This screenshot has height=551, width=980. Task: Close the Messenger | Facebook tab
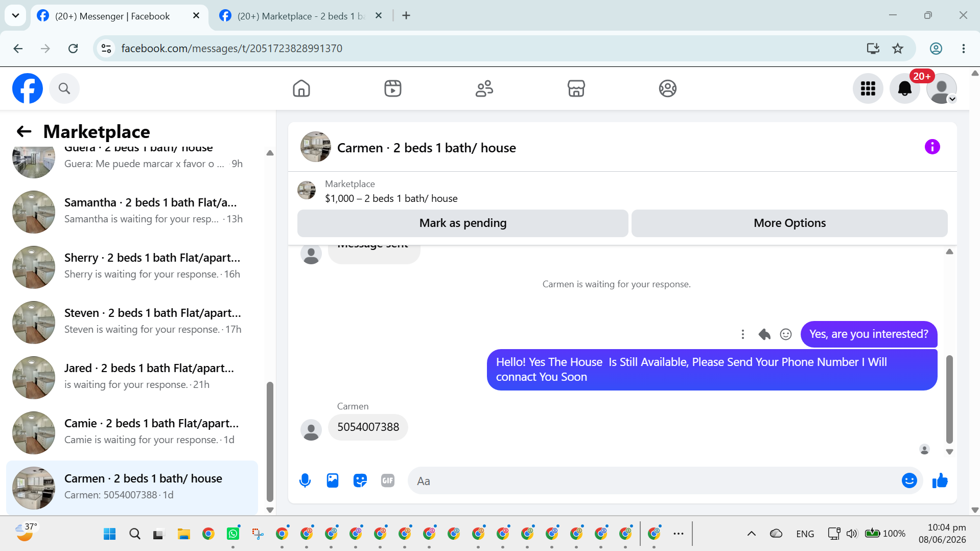tap(196, 16)
